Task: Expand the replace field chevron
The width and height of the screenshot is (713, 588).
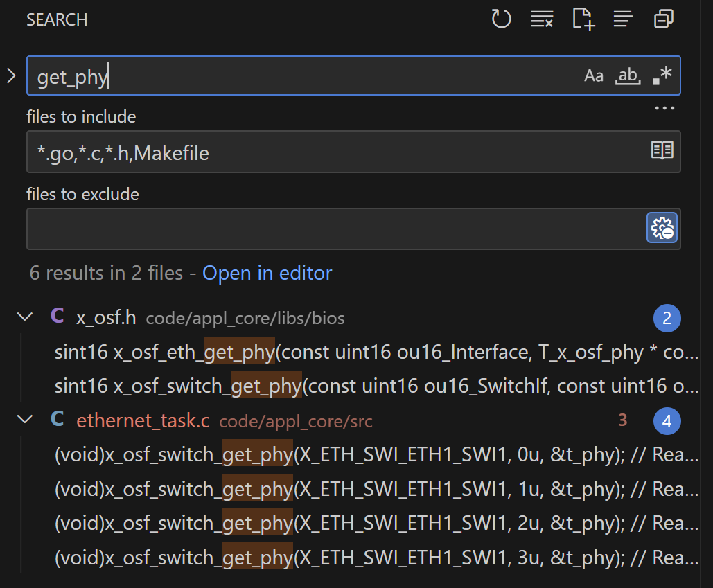Action: tap(10, 75)
